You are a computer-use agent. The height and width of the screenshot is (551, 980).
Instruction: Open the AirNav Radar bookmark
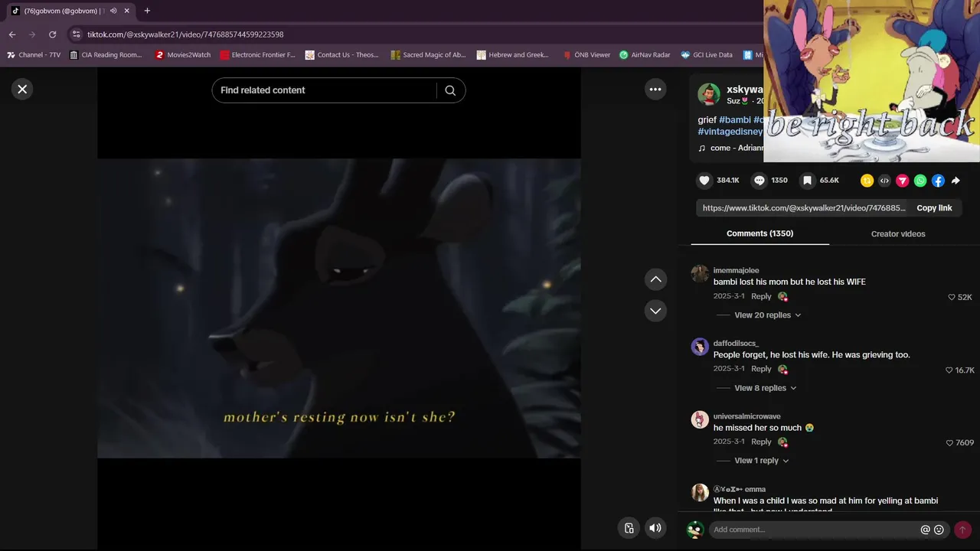(645, 55)
